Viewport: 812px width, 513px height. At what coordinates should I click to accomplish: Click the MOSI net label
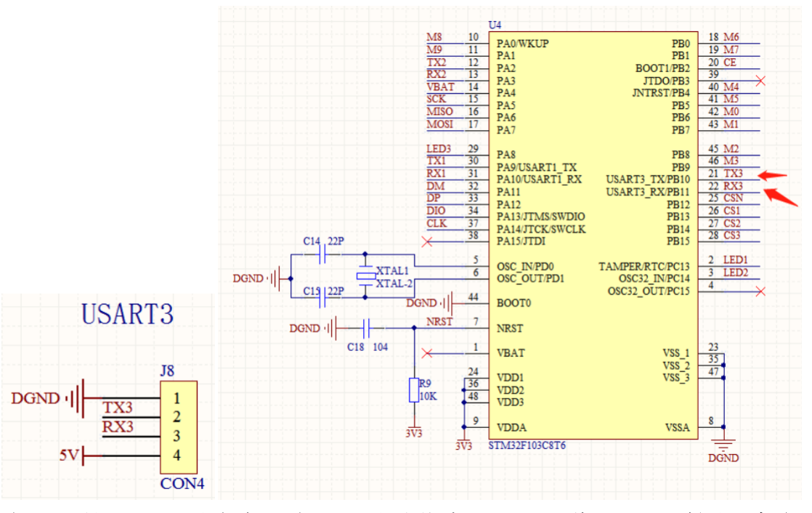439,124
